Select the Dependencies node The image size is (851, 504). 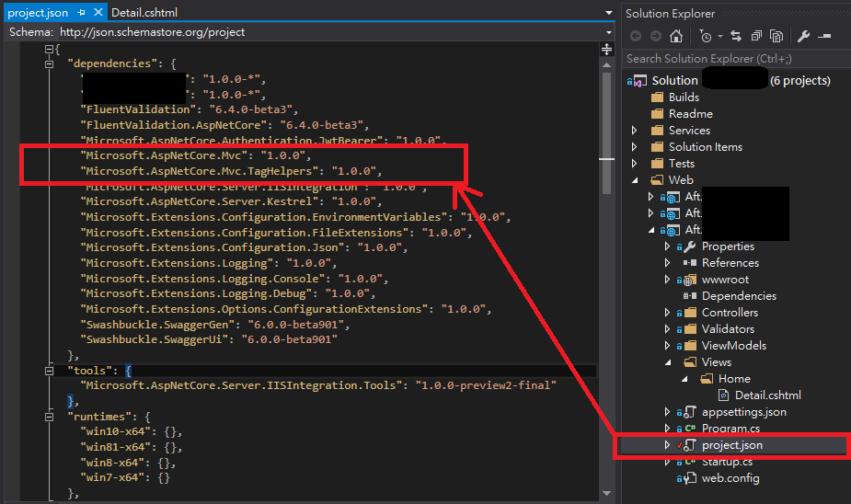point(739,296)
